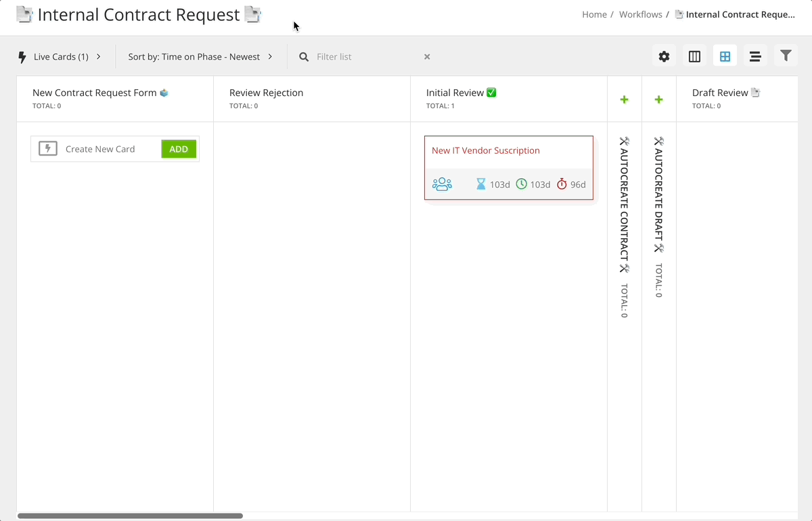
Task: Click the green clock icon showing 103d
Action: [522, 183]
